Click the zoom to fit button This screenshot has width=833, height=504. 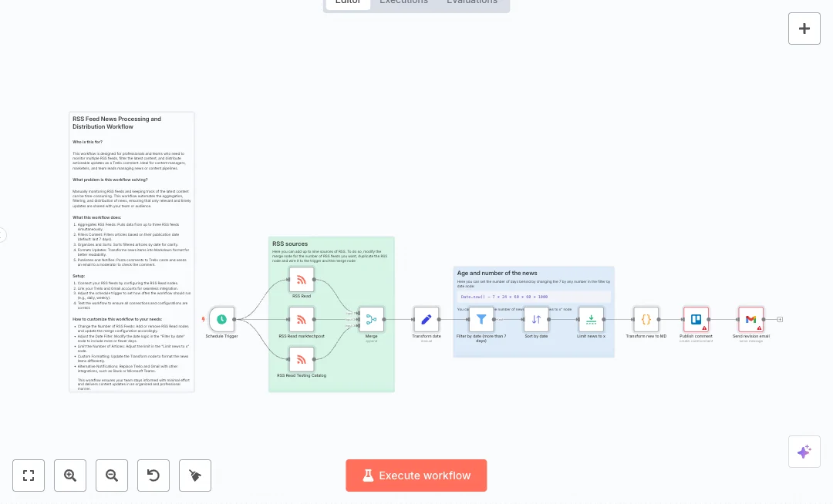(29, 475)
